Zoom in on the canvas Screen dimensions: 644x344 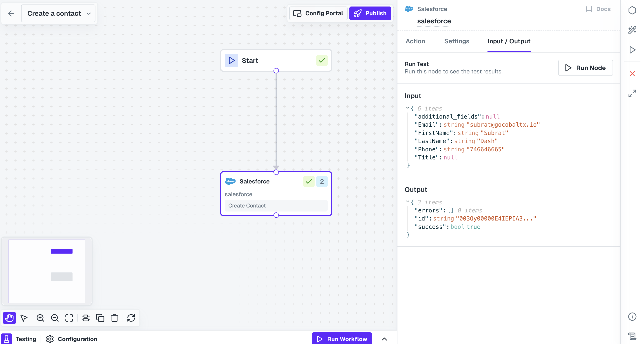pos(40,318)
